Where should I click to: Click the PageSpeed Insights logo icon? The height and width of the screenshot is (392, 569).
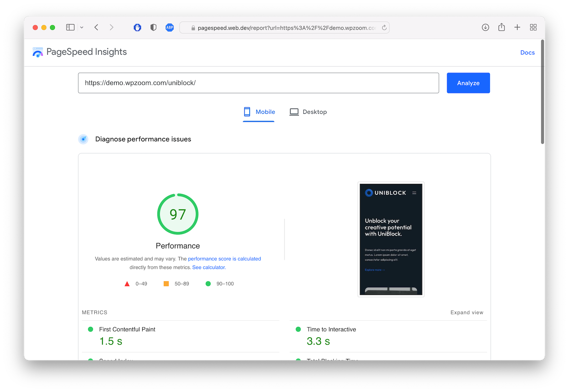[x=38, y=52]
